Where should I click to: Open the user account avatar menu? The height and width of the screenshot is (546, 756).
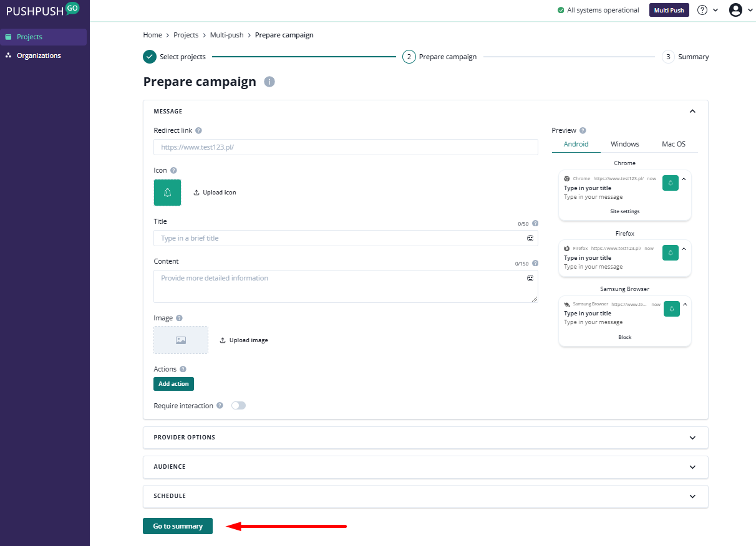(735, 10)
